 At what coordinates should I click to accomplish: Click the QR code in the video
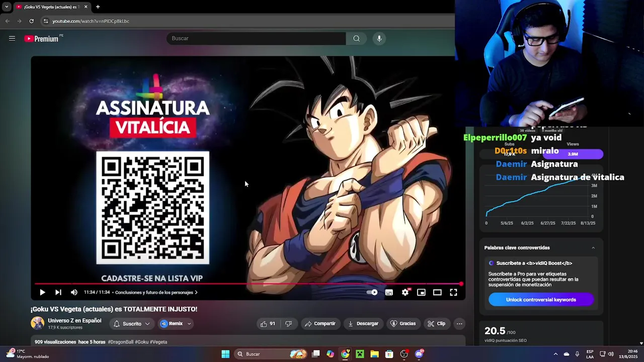coord(153,208)
